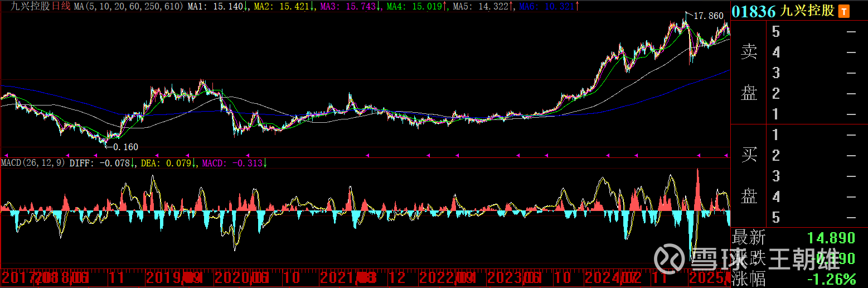Select sell-side (卖盘) level 3 row
868x288 pixels.
tap(814, 73)
